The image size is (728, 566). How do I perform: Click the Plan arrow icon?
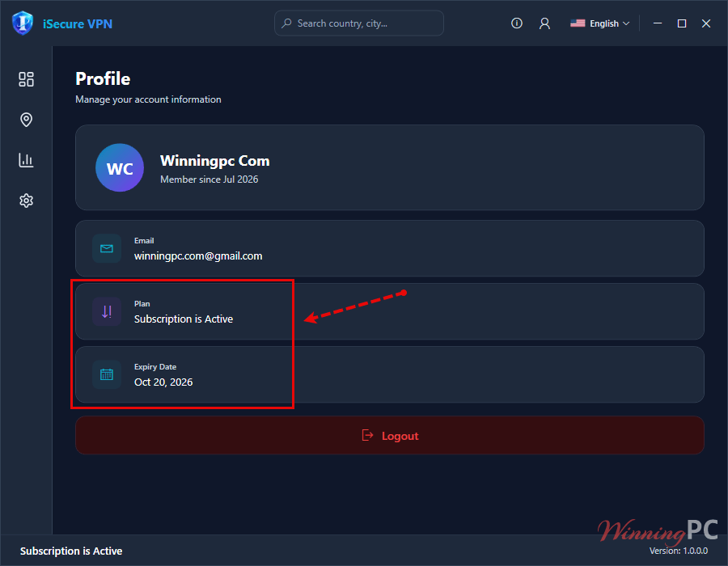click(x=107, y=312)
